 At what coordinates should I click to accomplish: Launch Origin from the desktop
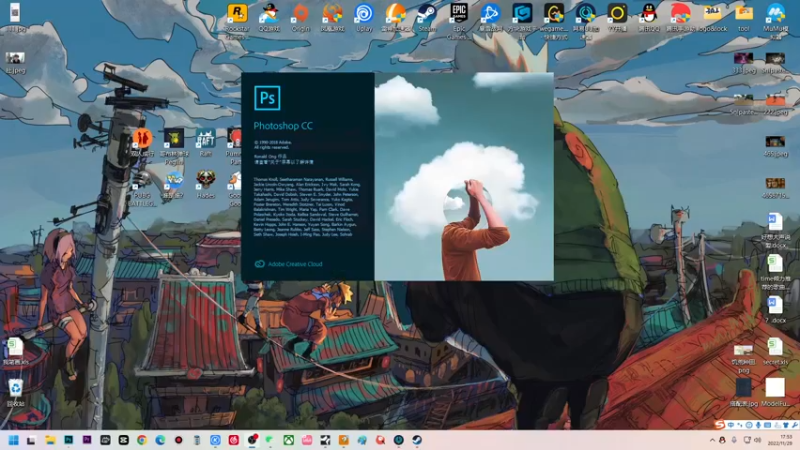(x=301, y=17)
